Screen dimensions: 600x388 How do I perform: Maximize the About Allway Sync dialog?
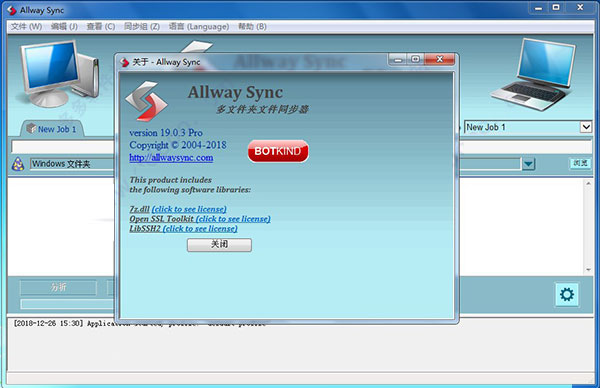pos(416,59)
